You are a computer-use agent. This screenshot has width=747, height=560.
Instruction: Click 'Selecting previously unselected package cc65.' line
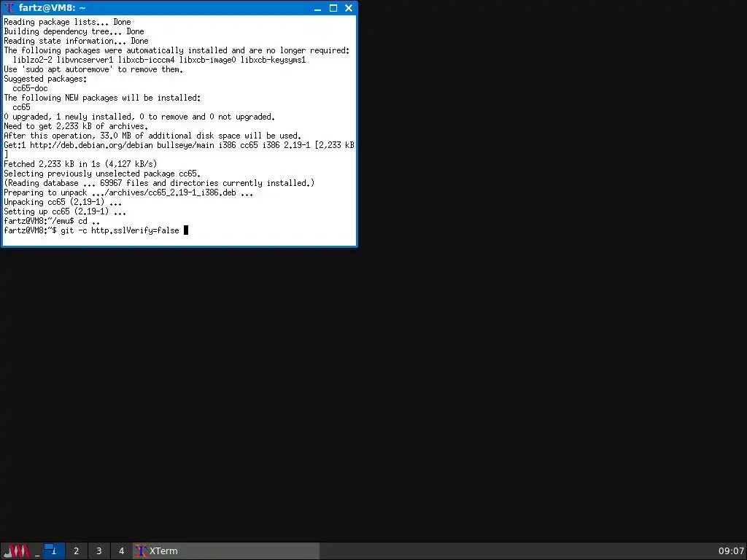tap(102, 174)
